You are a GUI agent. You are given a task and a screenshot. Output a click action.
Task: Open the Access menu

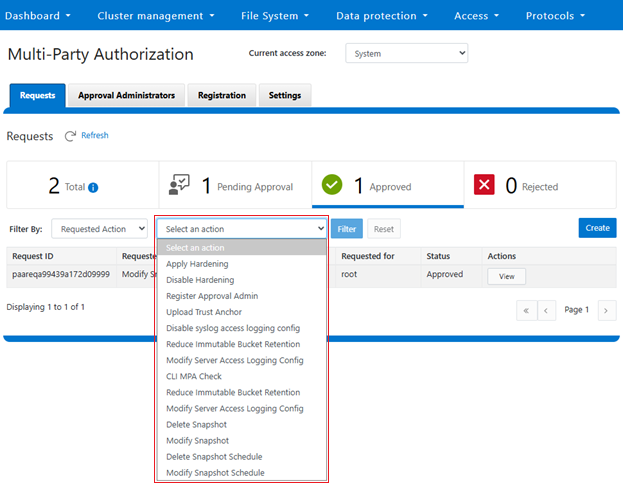pyautogui.click(x=476, y=16)
